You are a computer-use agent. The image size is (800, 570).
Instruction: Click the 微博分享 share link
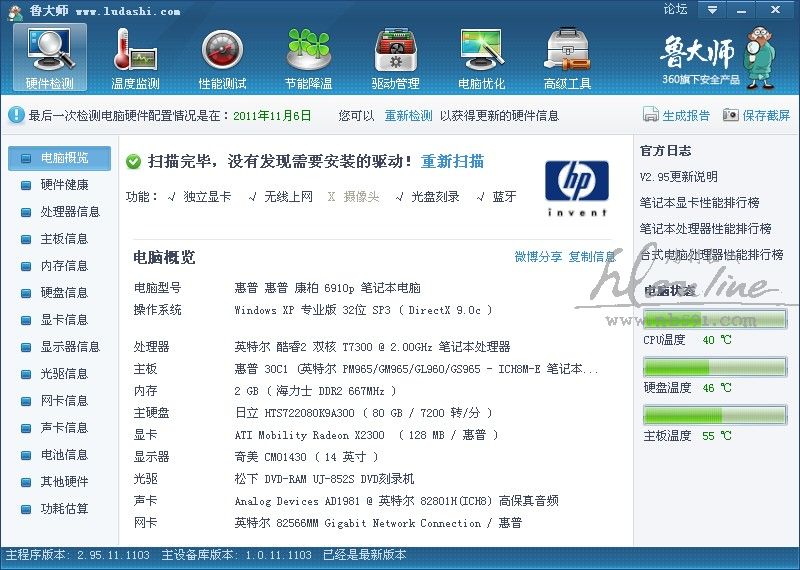tap(538, 257)
